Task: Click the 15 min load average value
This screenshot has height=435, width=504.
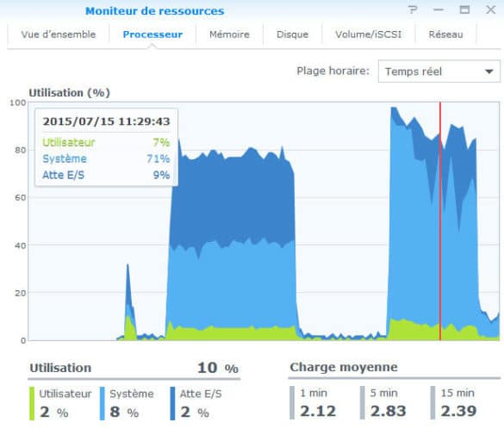Action: point(458,411)
